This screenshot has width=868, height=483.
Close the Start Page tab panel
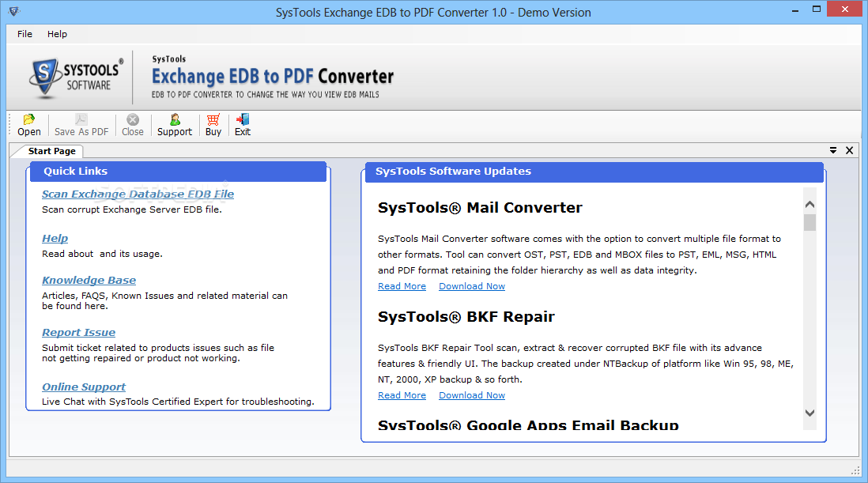click(849, 150)
